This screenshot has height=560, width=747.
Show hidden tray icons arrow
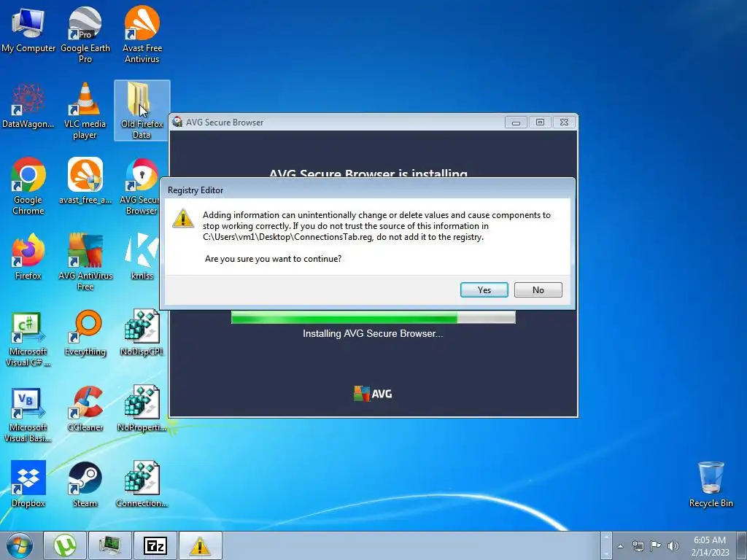[x=620, y=546]
